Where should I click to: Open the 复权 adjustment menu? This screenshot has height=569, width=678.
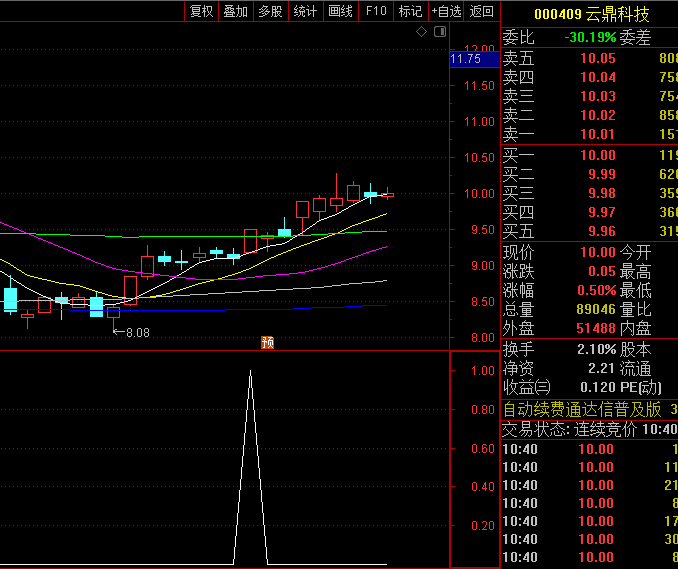tap(201, 11)
